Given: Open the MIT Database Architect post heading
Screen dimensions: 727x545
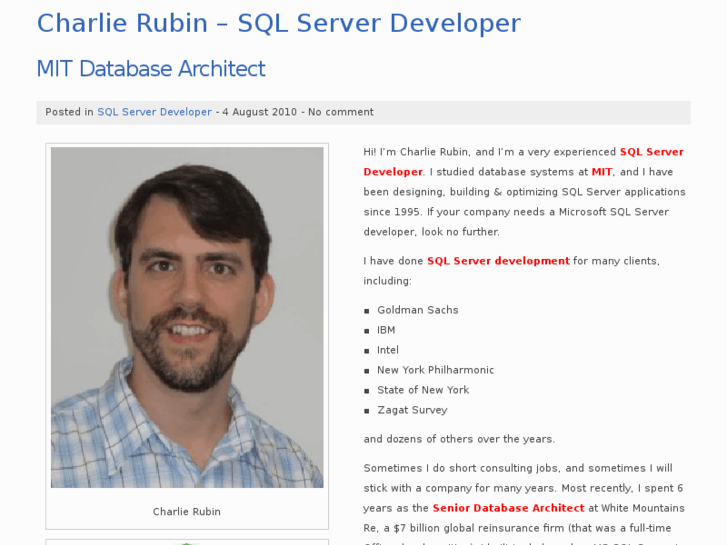Looking at the screenshot, I should pyautogui.click(x=151, y=69).
